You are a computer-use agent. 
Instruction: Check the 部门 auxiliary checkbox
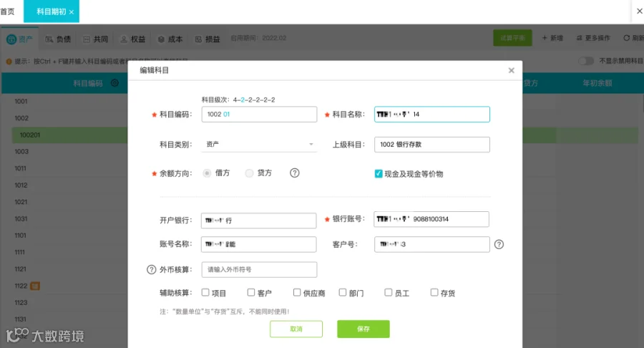343,293
